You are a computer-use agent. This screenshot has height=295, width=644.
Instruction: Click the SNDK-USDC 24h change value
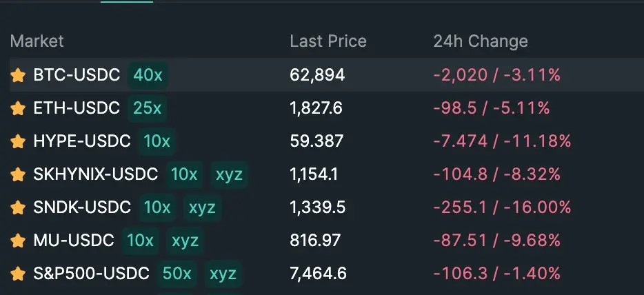[502, 207]
